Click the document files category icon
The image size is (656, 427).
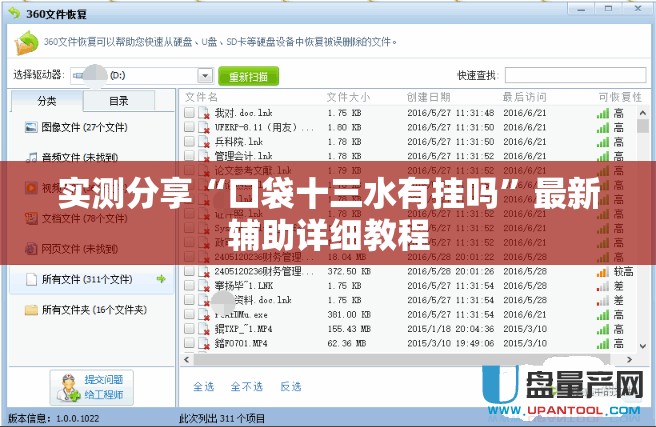tap(31, 218)
